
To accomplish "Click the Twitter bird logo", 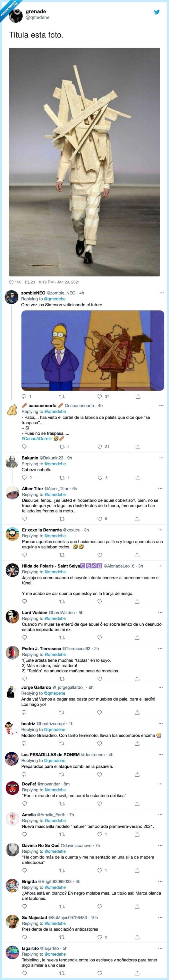I will 156,13.
